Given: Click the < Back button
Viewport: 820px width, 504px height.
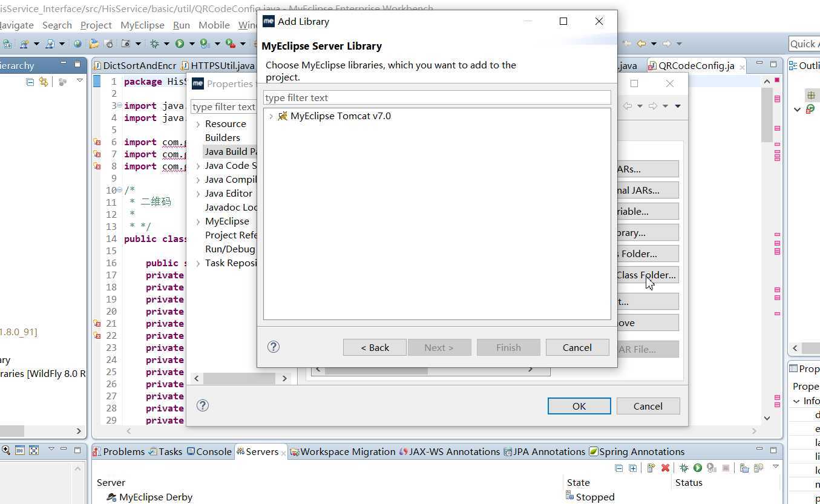Looking at the screenshot, I should (x=375, y=347).
